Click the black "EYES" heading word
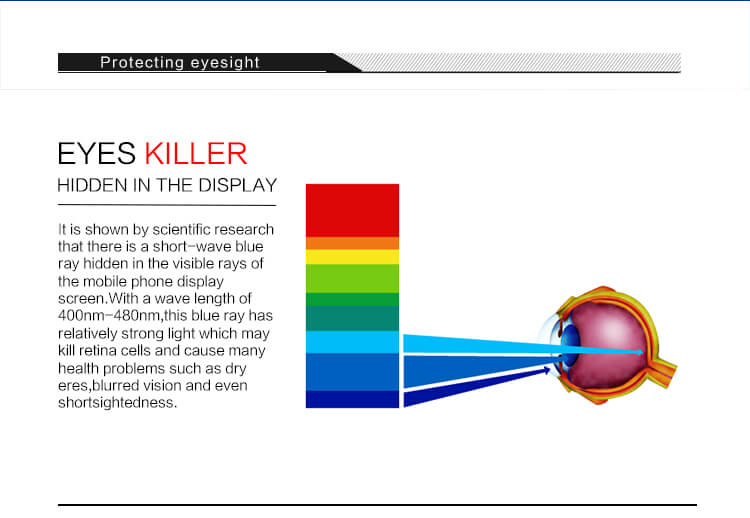Screen dimensions: 750x518 pos(98,154)
